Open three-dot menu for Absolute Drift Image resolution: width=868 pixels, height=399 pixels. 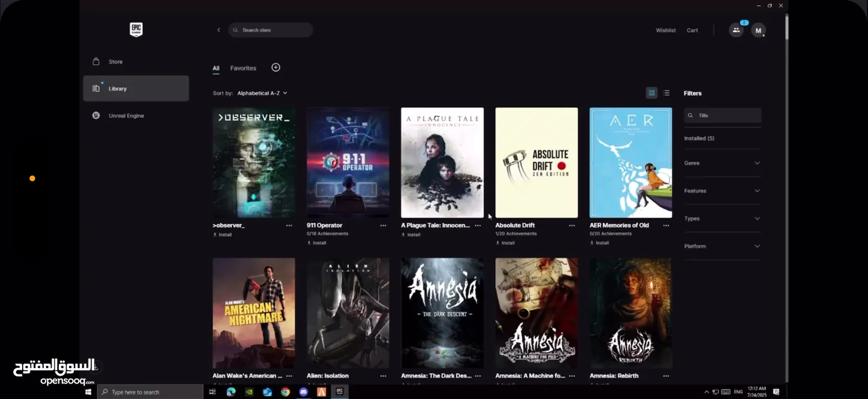(572, 226)
